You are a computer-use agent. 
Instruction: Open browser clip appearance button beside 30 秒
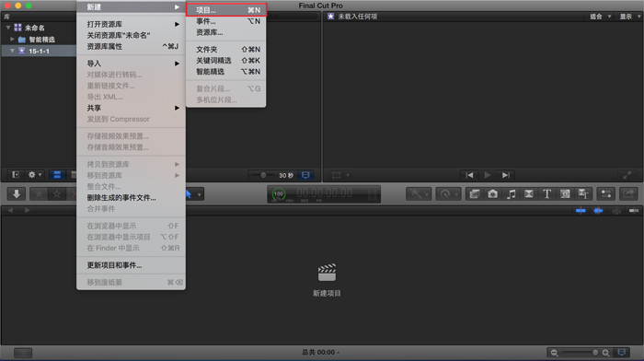click(x=305, y=175)
